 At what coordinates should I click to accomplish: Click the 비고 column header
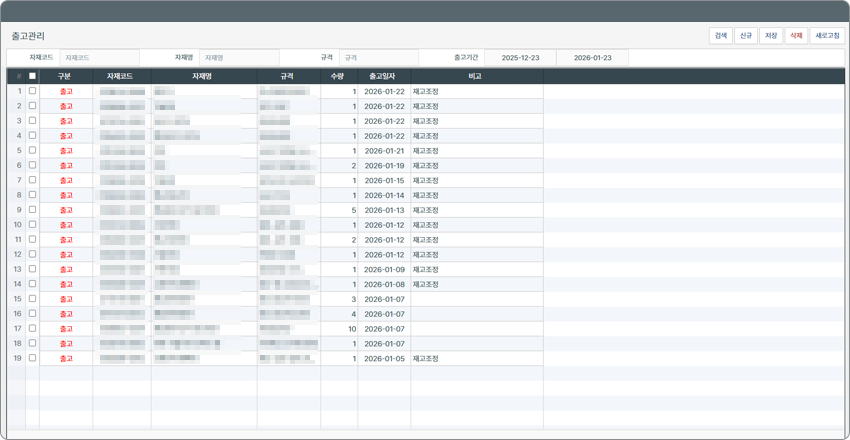click(x=476, y=76)
